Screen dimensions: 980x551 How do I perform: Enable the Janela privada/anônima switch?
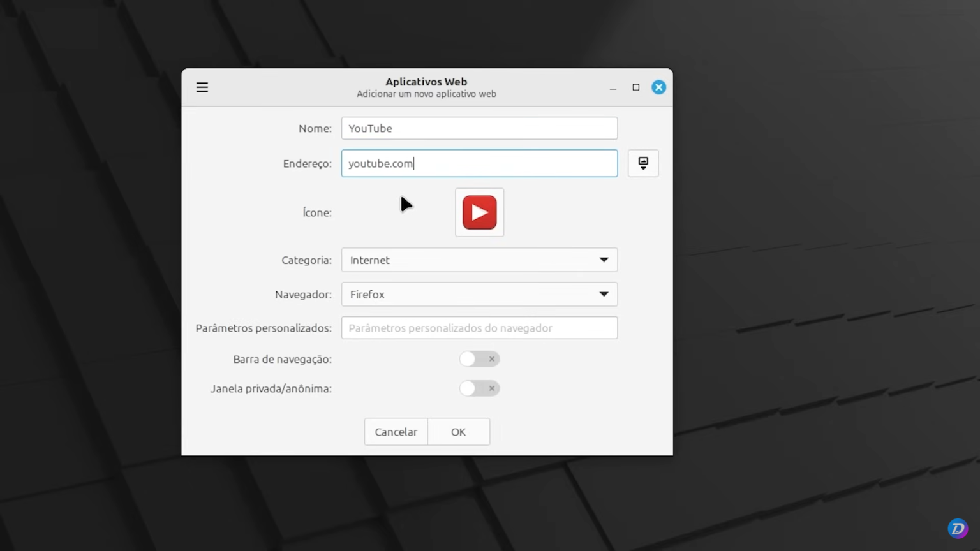pyautogui.click(x=479, y=388)
